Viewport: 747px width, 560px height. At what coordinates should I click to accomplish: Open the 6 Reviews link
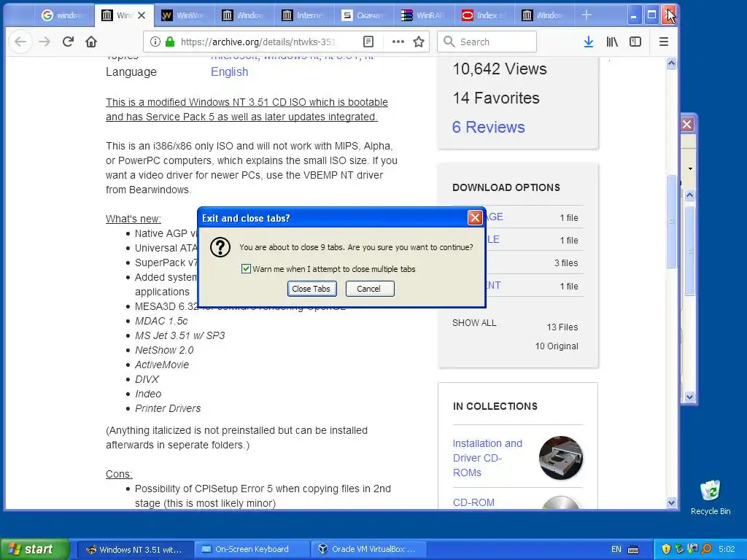coord(488,127)
